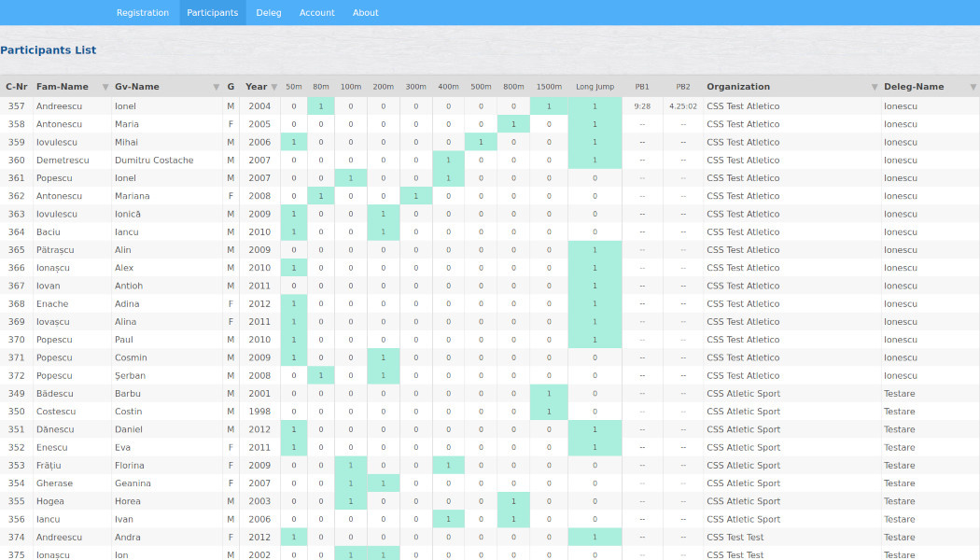Open the Deleg-Name column filter arrow
Image resolution: width=980 pixels, height=560 pixels.
tap(973, 87)
